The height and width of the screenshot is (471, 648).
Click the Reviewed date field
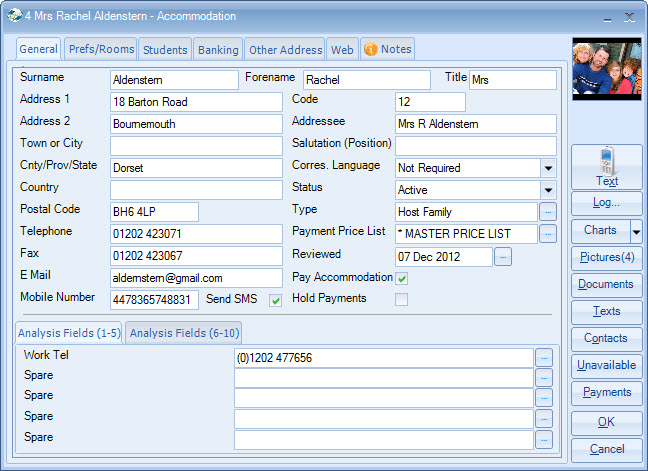tap(444, 257)
